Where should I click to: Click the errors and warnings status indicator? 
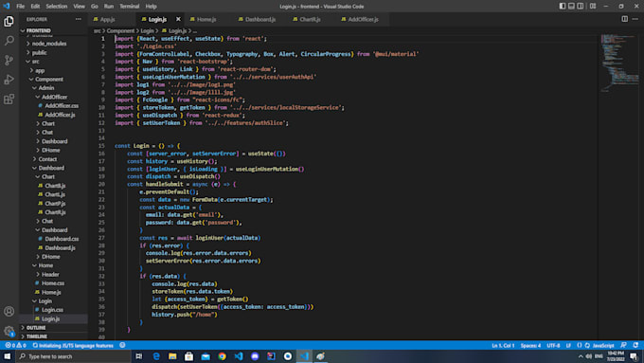point(15,345)
